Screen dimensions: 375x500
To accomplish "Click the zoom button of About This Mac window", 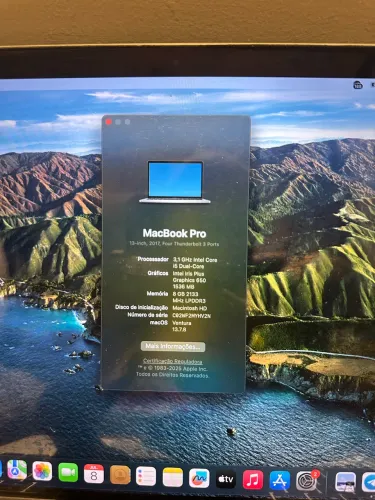I will pos(127,122).
